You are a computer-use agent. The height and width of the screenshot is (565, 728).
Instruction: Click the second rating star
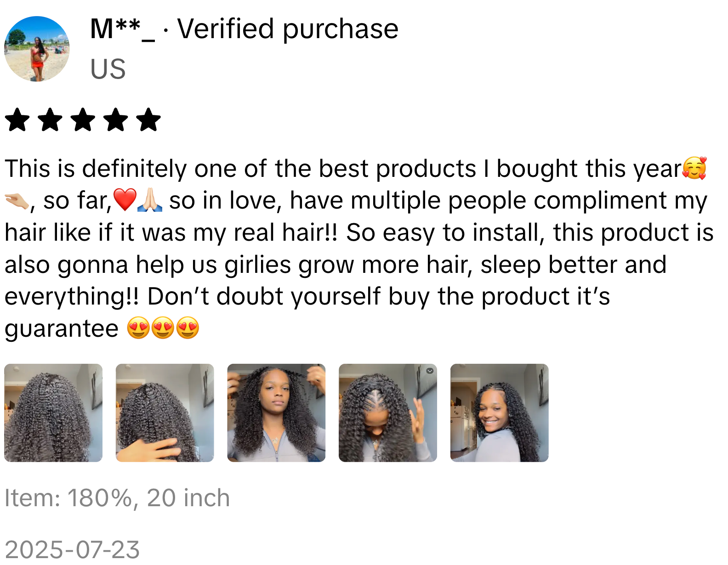pyautogui.click(x=50, y=120)
